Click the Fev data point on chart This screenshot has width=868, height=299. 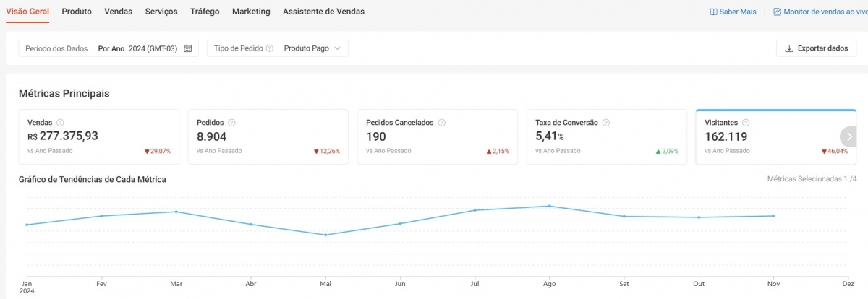tap(101, 216)
